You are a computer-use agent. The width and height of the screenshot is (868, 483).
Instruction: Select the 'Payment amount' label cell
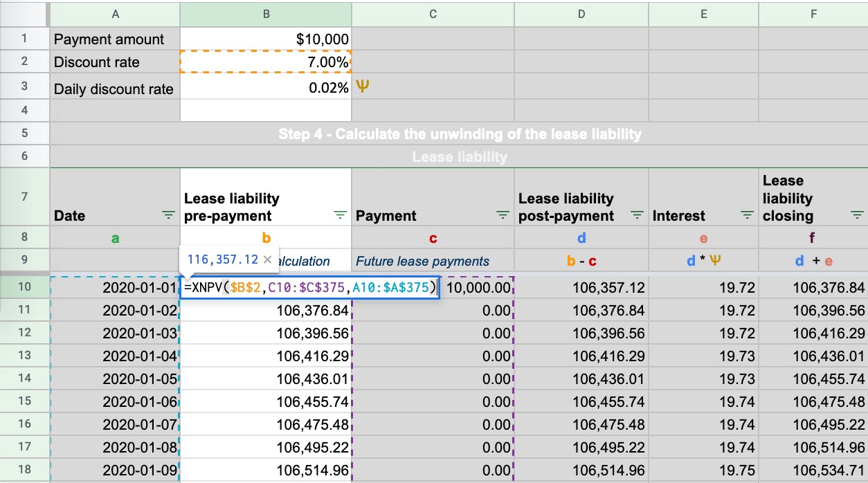[115, 39]
